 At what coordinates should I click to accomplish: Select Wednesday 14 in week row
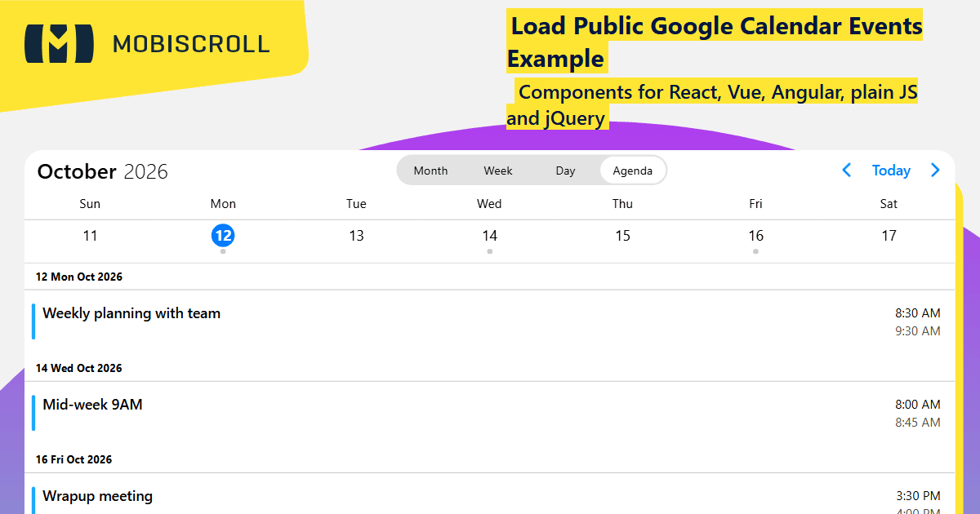(489, 236)
